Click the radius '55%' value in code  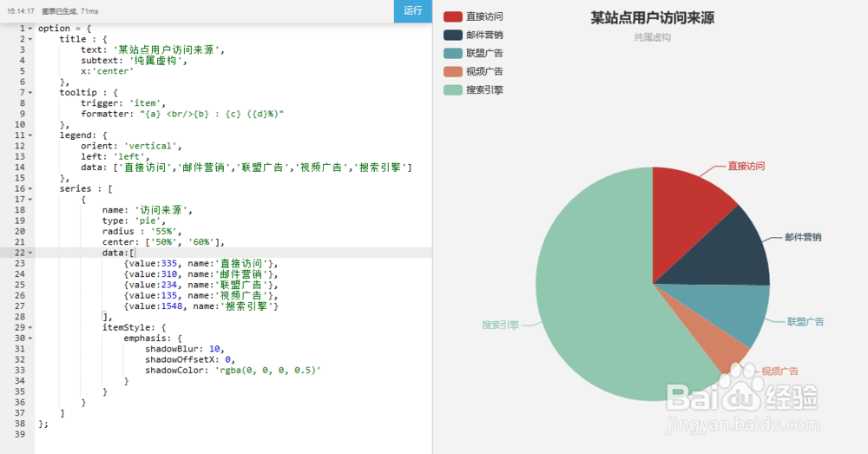(166, 232)
